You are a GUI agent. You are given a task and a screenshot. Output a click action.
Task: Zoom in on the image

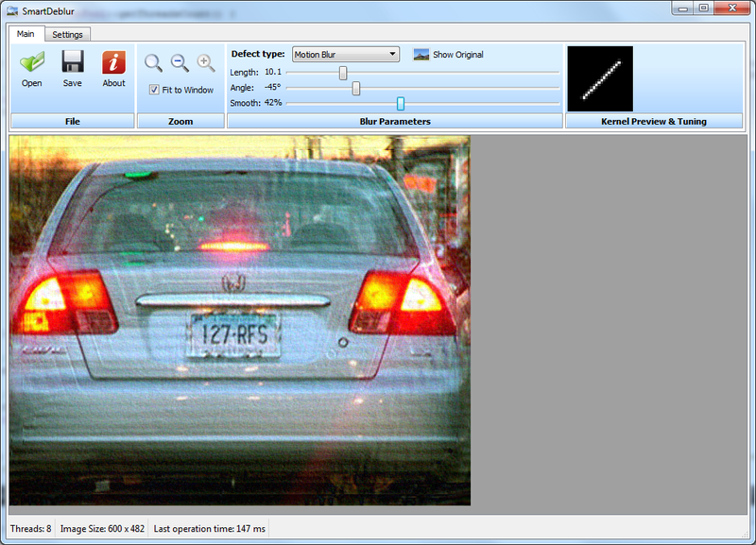tap(205, 63)
